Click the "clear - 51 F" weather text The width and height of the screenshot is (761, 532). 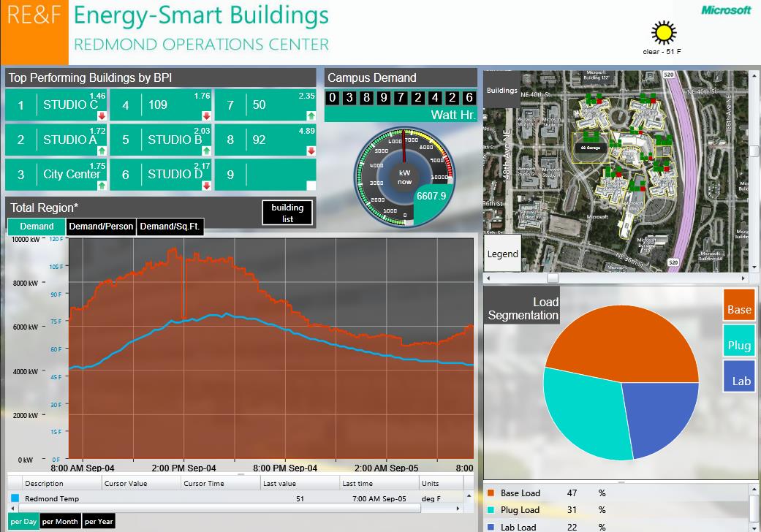pyautogui.click(x=662, y=51)
